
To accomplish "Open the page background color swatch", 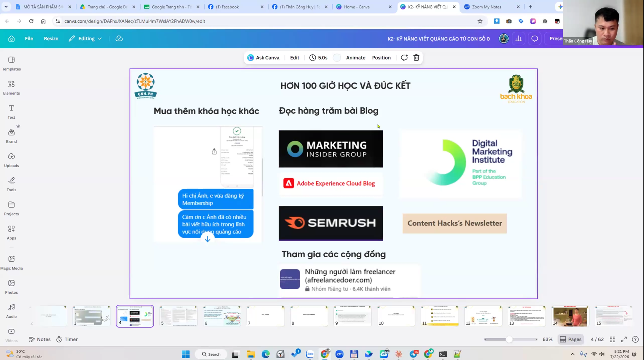I will click(x=337, y=58).
